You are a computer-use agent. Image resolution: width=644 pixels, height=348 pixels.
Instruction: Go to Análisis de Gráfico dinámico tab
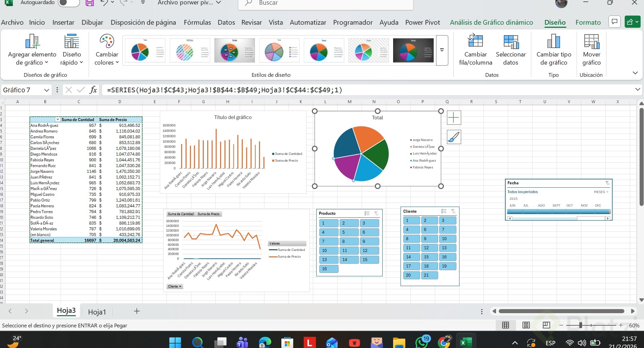click(491, 22)
